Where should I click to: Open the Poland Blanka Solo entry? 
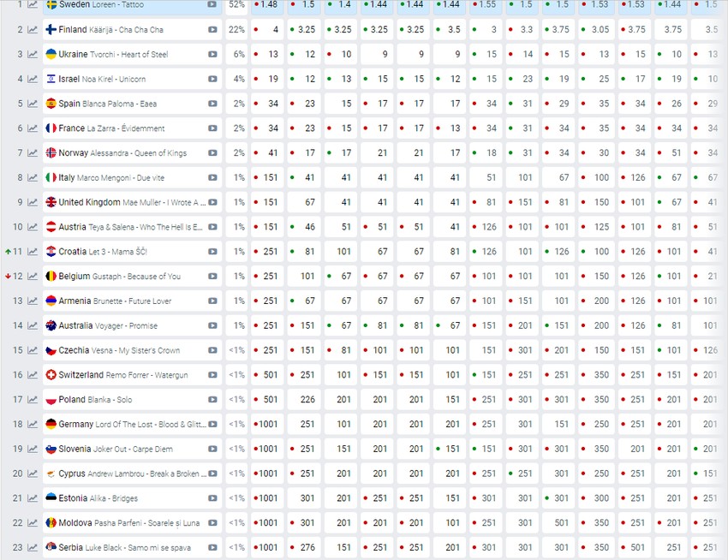tap(95, 399)
